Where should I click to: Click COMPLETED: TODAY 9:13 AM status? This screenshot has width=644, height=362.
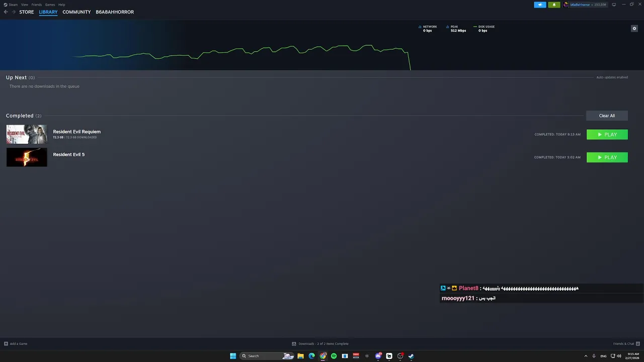[557, 134]
